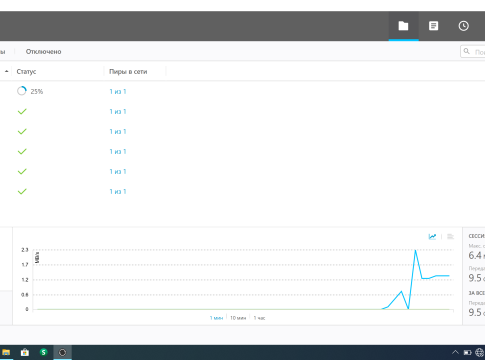Open the history clock icon
This screenshot has height=360, width=485.
(464, 26)
